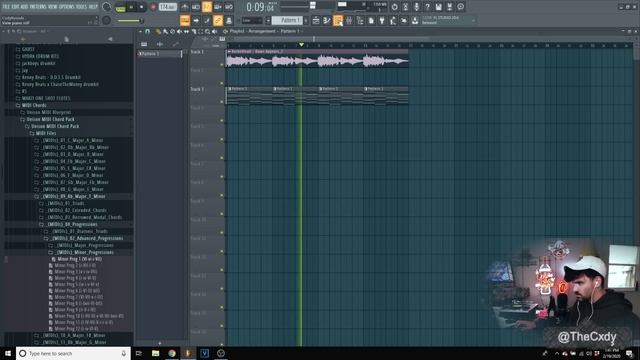Screen dimensions: 640x360
Task: Show the Browser panel via toolbar icon
Action: coord(360,20)
